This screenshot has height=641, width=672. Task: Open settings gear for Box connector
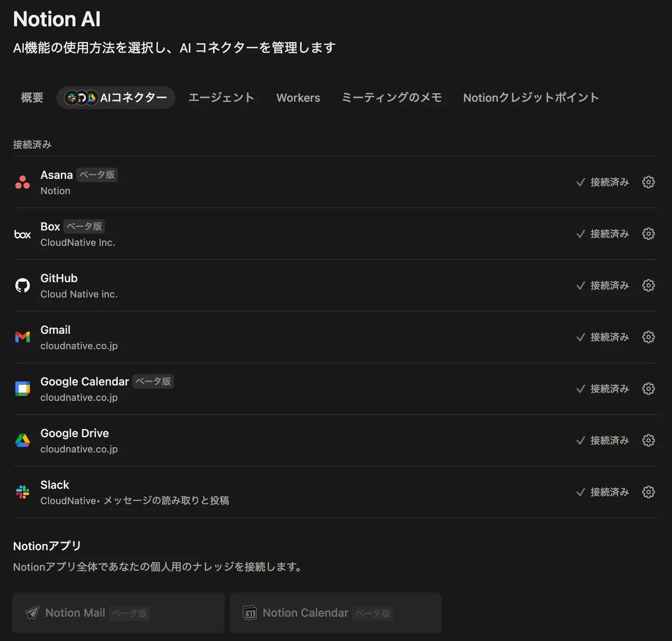648,234
